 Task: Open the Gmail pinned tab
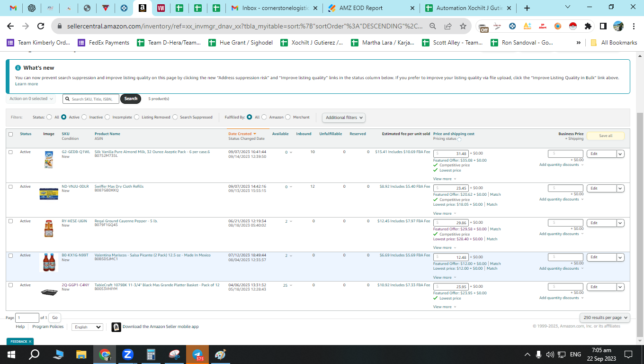tap(13, 8)
